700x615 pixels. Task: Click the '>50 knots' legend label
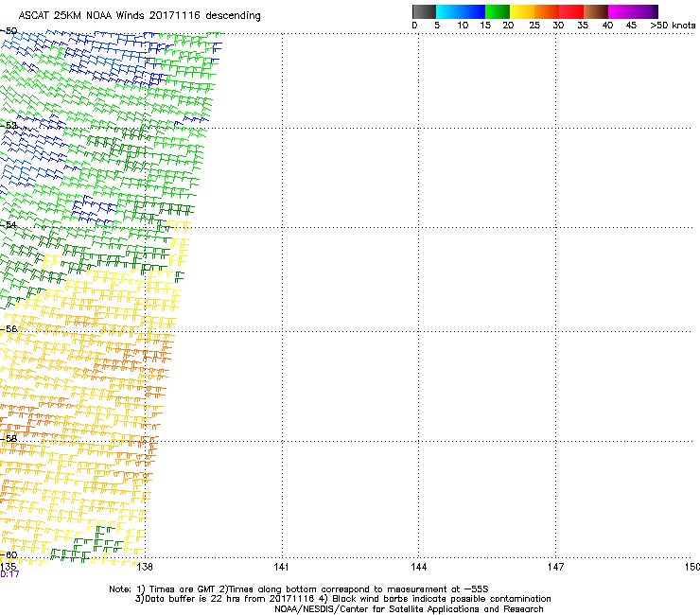click(x=673, y=26)
